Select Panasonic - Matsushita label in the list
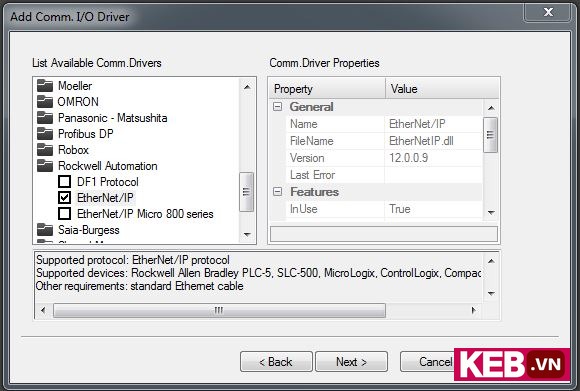Viewport: 580px width, 391px height. (112, 118)
